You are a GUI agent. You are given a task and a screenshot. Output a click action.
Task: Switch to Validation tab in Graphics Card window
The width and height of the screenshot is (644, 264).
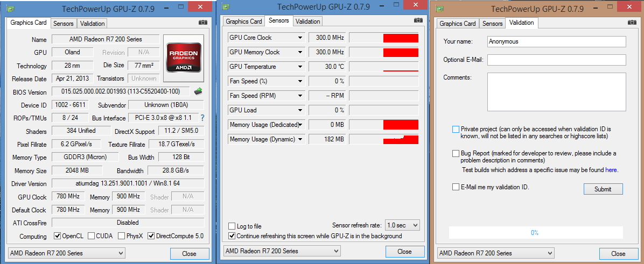coord(93,23)
